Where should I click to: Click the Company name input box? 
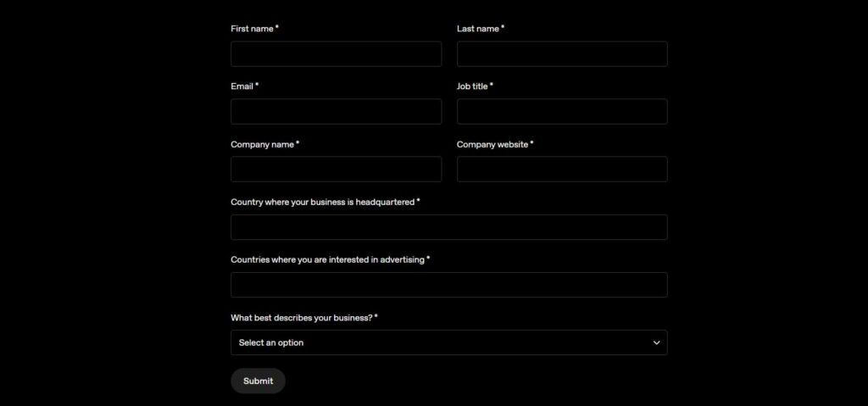[x=336, y=170]
